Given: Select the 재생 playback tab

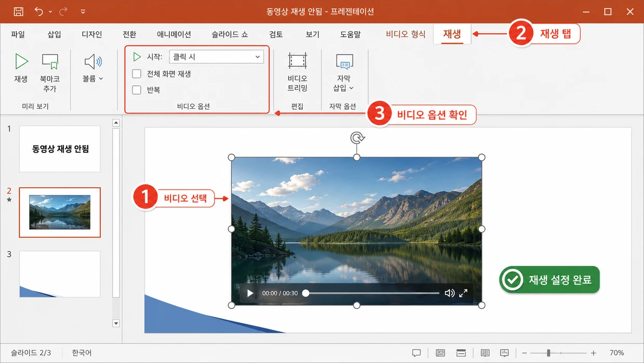Looking at the screenshot, I should click(x=452, y=34).
